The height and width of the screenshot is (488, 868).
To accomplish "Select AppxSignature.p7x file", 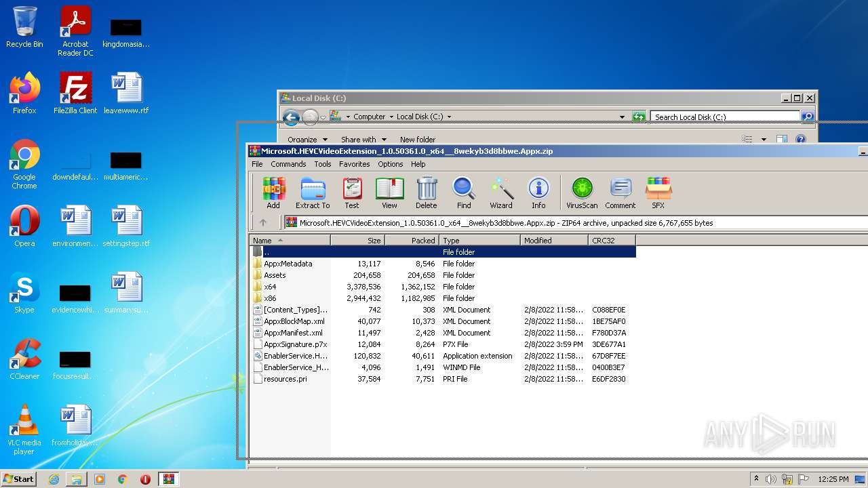I will (443, 344).
